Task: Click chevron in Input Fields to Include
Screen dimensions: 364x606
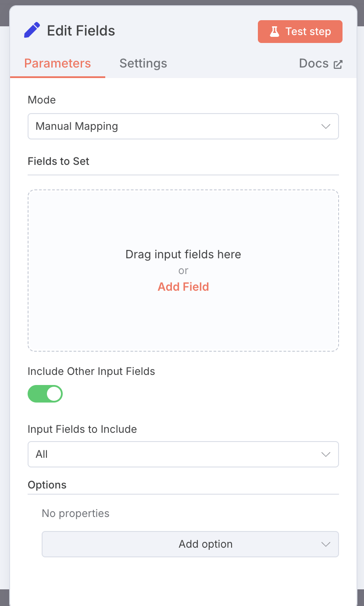Action: click(325, 454)
